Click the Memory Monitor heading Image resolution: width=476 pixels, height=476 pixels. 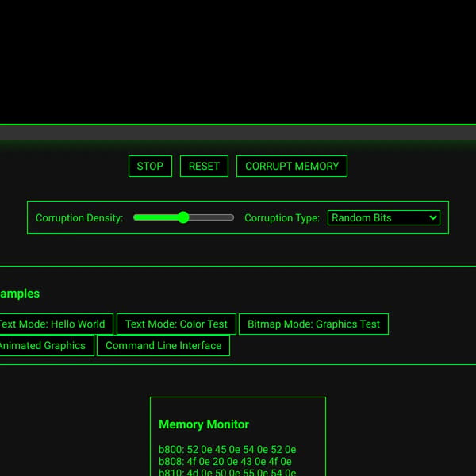coord(204,424)
